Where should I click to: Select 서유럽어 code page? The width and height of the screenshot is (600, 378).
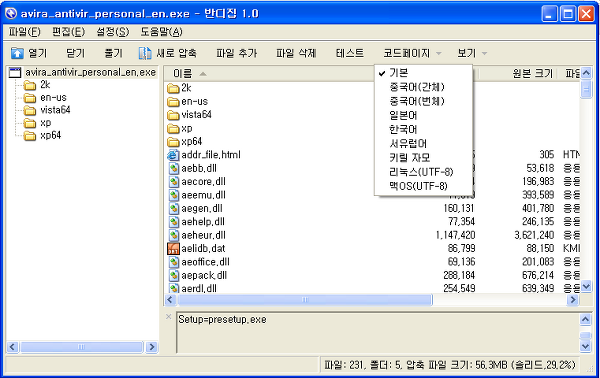(423, 143)
